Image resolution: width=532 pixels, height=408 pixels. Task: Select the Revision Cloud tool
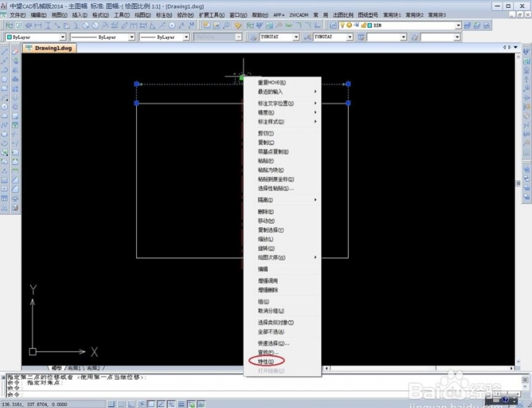tap(4, 116)
